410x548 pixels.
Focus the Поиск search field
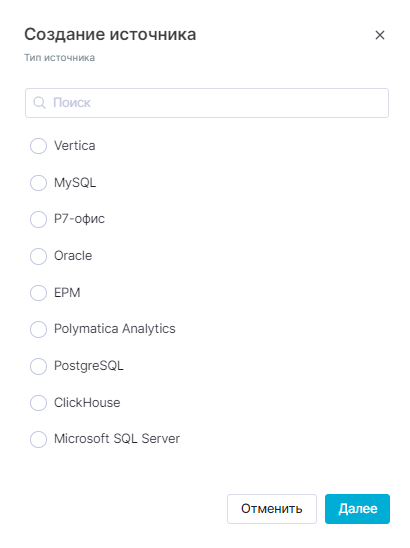click(x=207, y=103)
